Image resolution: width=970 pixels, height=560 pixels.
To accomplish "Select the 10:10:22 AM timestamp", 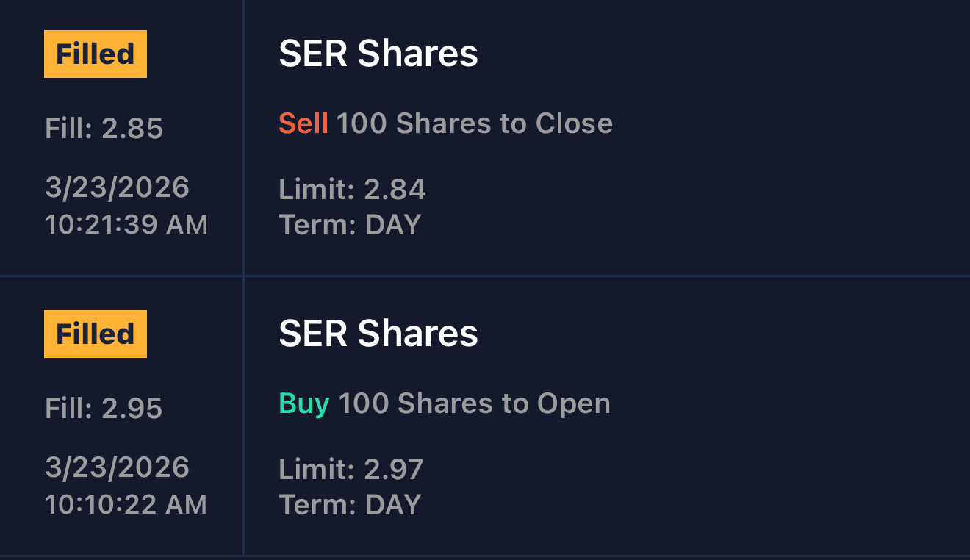I will (x=126, y=505).
